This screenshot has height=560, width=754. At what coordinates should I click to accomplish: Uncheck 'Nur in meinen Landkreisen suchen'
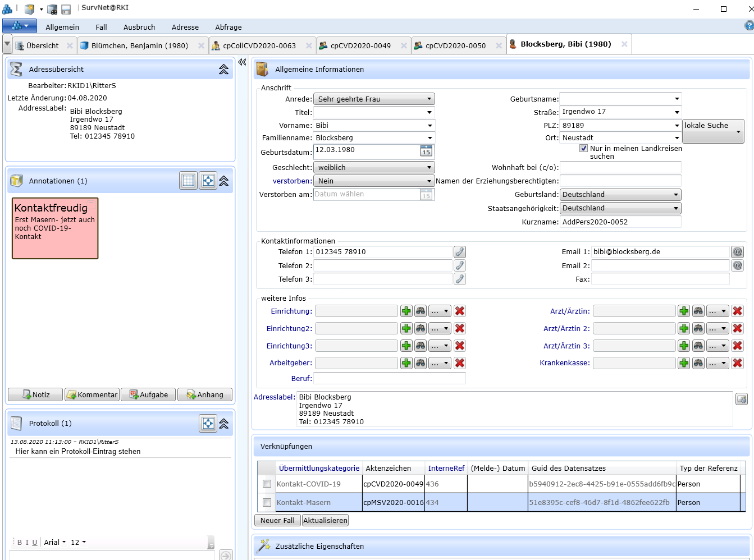(583, 149)
